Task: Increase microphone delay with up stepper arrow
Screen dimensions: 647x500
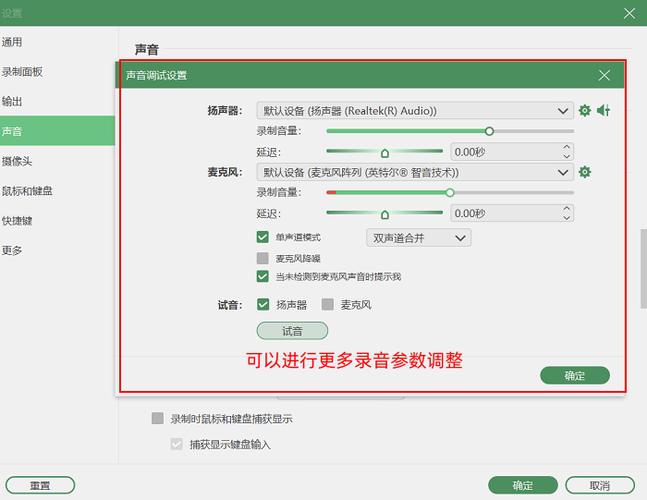Action: [x=567, y=208]
